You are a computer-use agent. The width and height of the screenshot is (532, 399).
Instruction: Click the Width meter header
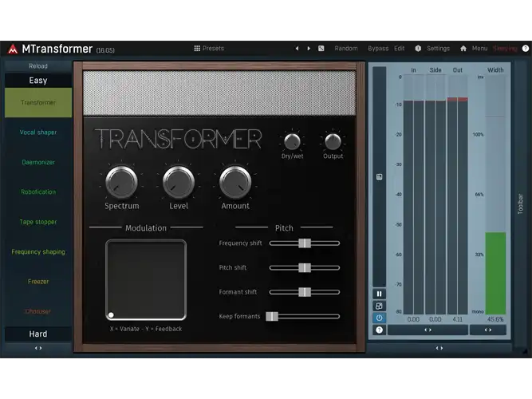coord(495,70)
